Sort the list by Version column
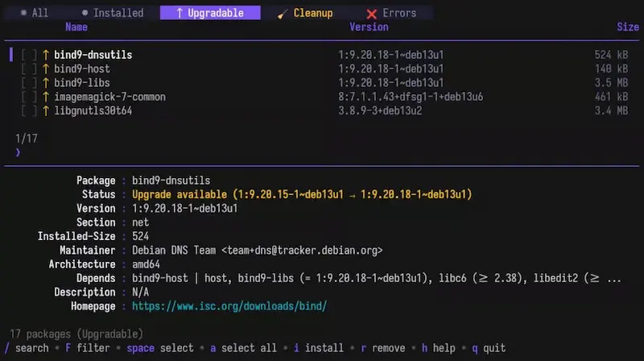 369,27
